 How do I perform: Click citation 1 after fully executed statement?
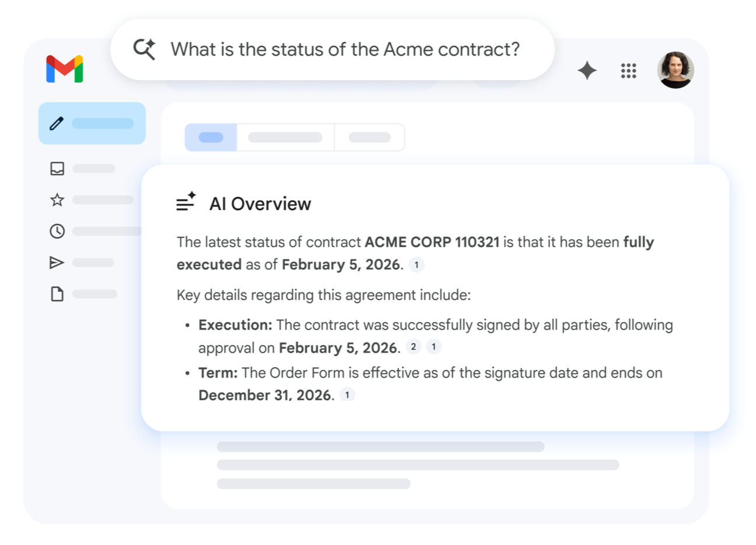coord(417,265)
